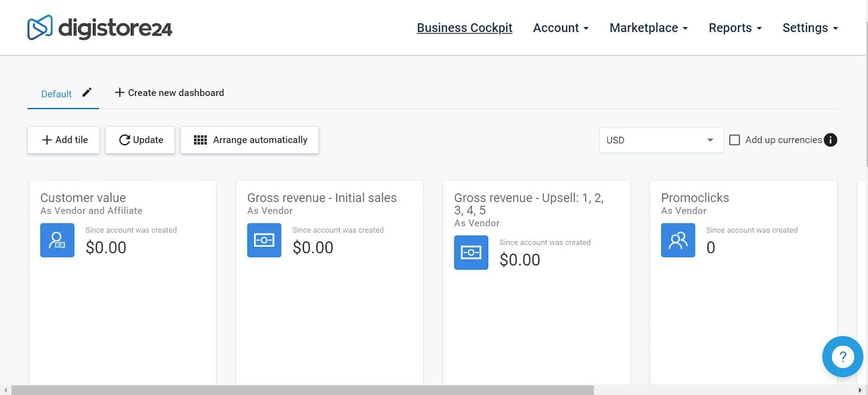This screenshot has height=395, width=868.
Task: Click the horizontal scrollbar at bottom
Action: click(x=302, y=390)
